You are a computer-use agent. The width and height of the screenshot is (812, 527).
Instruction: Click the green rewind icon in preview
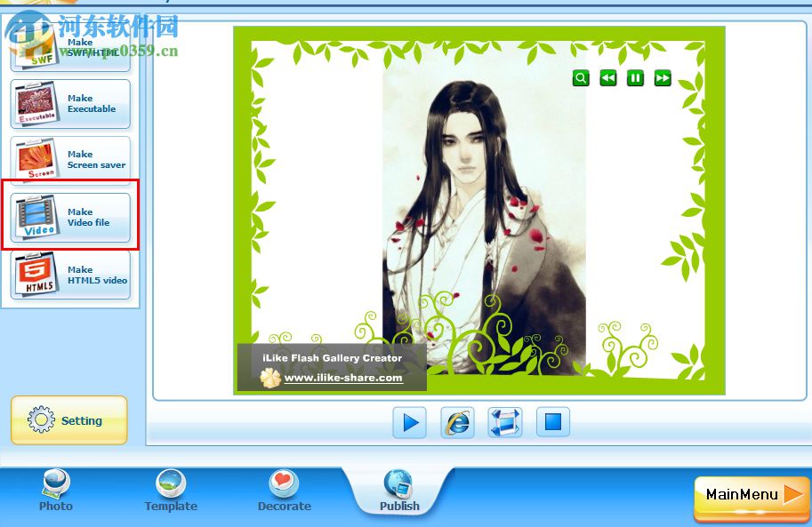click(608, 78)
